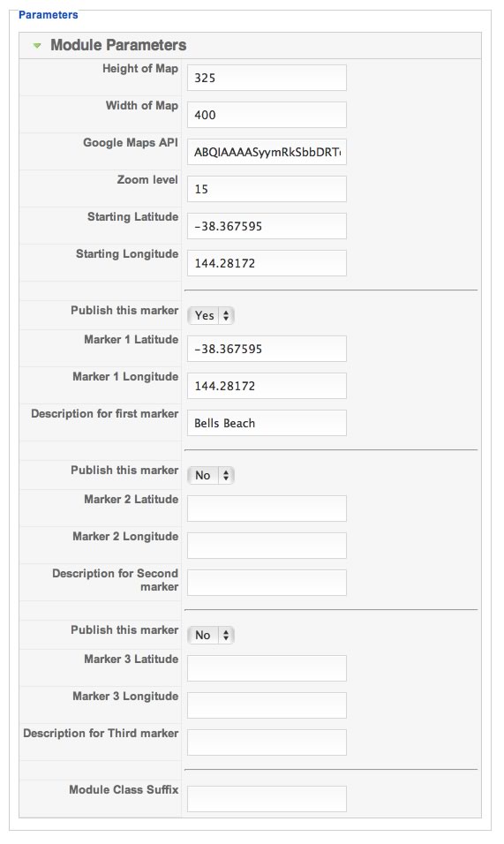This screenshot has height=844, width=504.
Task: Open third Publish this marker dropdown above Marker 3
Action: (x=211, y=635)
